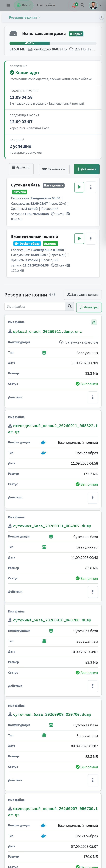
Task: Click the Загрузить копию button
Action: point(83,294)
